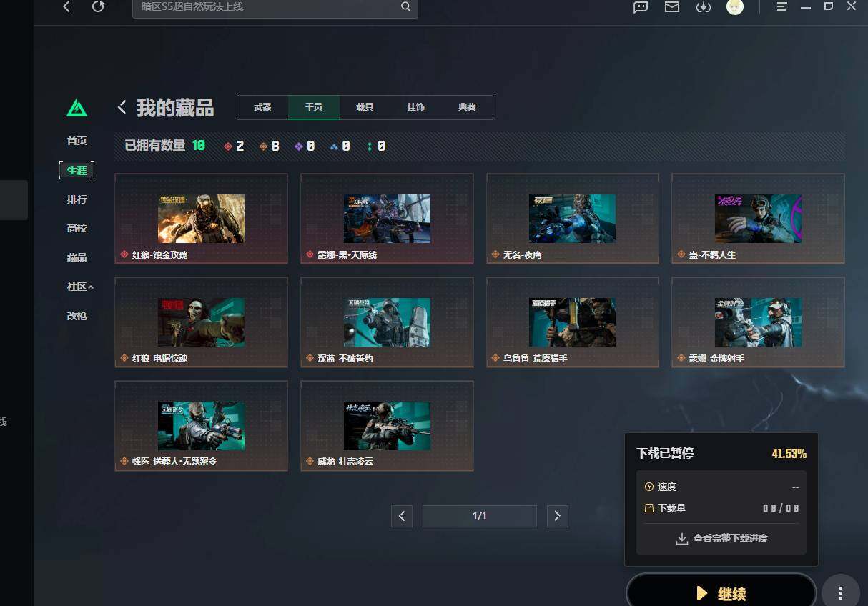
Task: Filter by the orange rarity icon
Action: (263, 146)
